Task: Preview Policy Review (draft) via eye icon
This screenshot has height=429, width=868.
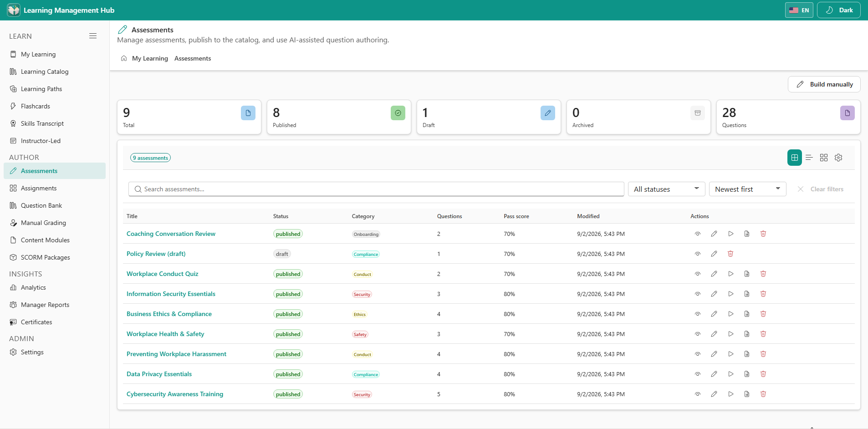Action: click(698, 254)
